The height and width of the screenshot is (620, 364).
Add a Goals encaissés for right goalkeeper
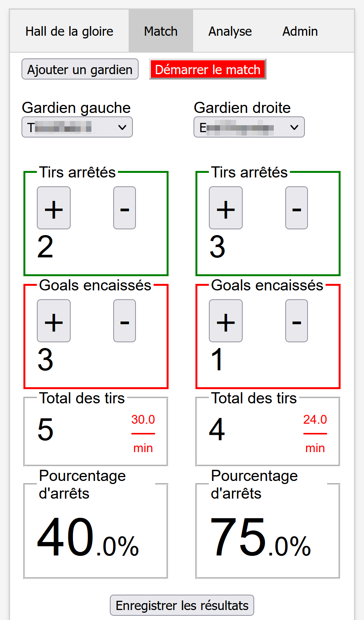pos(226,321)
